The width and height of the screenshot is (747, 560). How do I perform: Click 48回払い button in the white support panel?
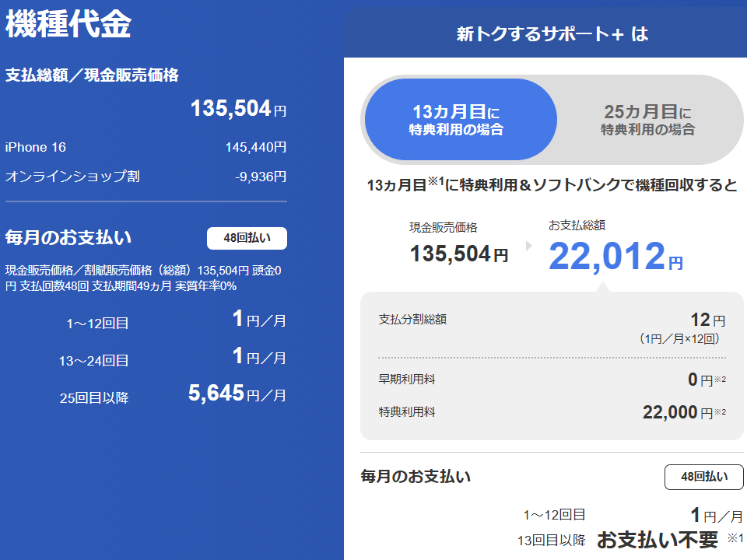(x=703, y=477)
